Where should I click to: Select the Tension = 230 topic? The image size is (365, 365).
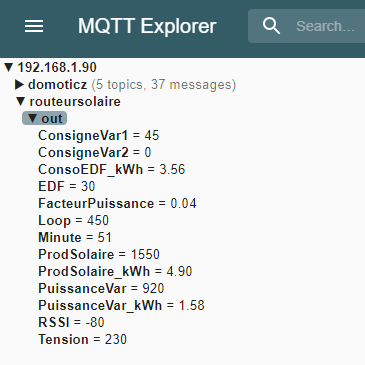(x=83, y=340)
